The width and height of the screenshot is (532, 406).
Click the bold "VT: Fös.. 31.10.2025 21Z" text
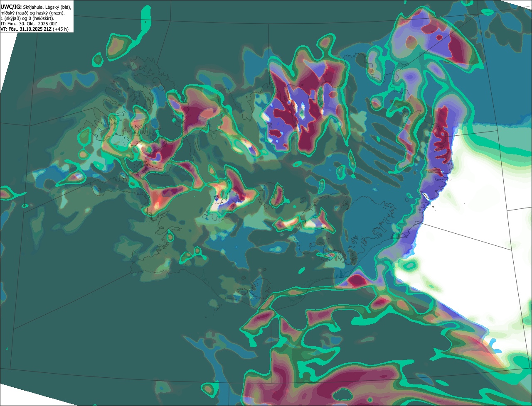(26, 29)
